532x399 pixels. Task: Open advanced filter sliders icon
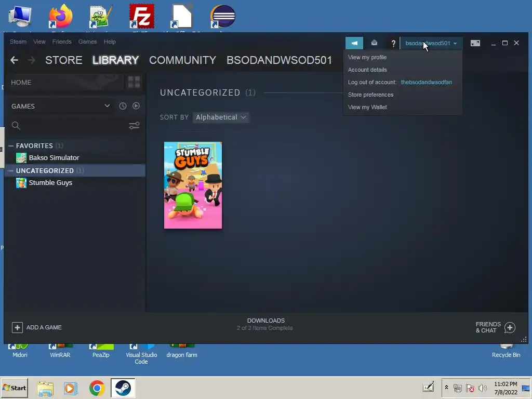coord(134,126)
